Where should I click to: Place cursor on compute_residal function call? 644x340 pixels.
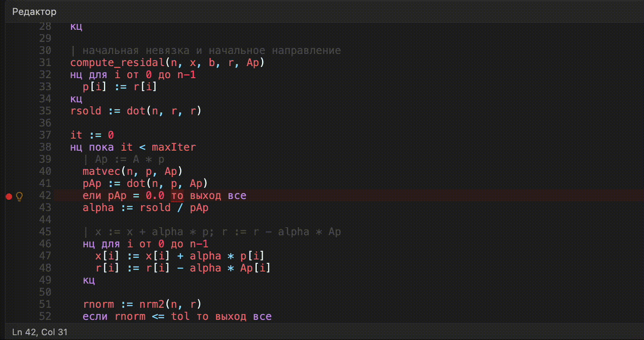tap(117, 63)
